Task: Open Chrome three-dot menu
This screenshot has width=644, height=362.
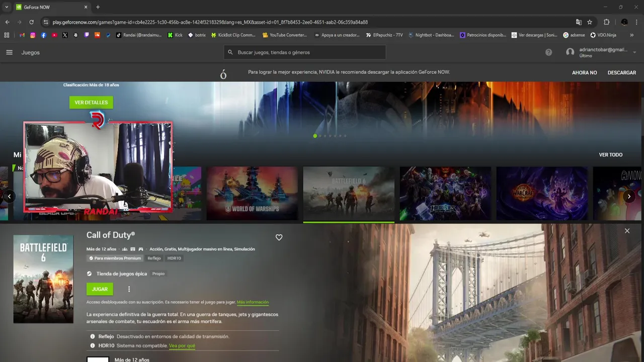Action: point(637,22)
